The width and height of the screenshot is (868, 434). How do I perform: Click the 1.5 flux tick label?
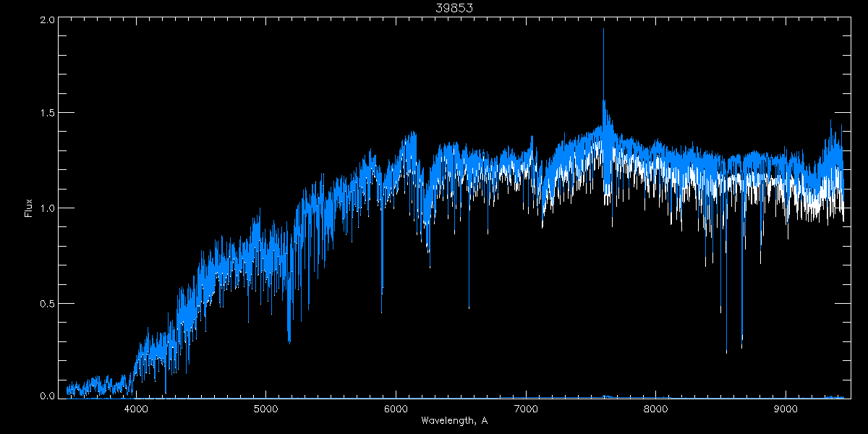(x=48, y=114)
